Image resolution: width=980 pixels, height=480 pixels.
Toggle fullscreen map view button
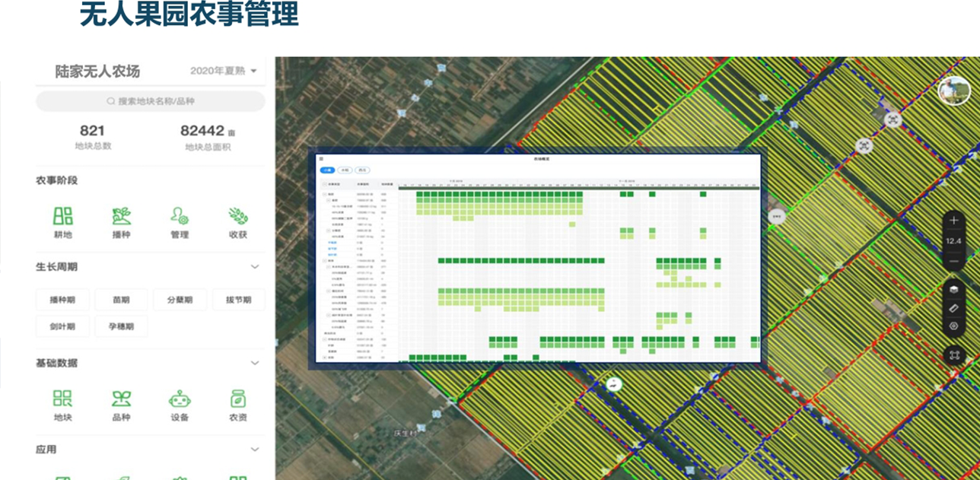954,355
